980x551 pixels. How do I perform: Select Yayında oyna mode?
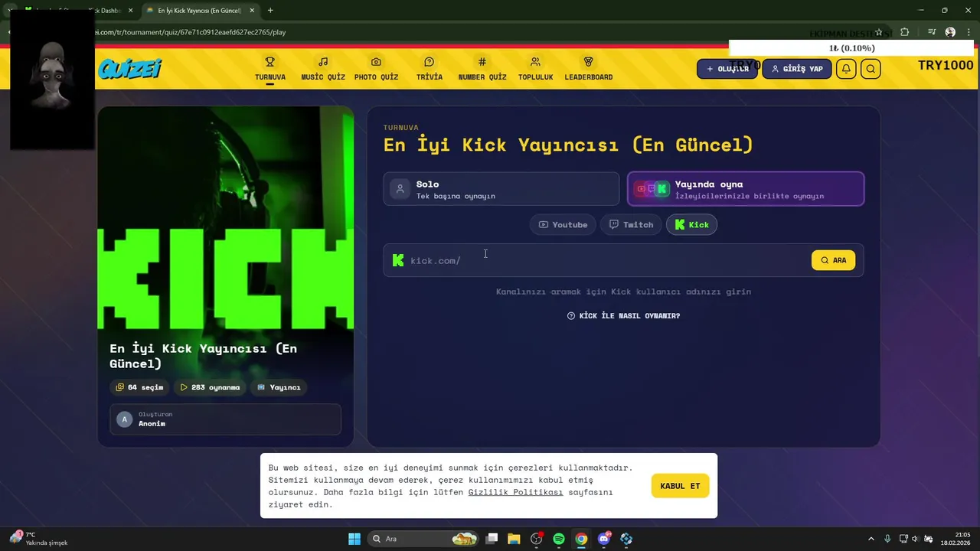(x=746, y=189)
